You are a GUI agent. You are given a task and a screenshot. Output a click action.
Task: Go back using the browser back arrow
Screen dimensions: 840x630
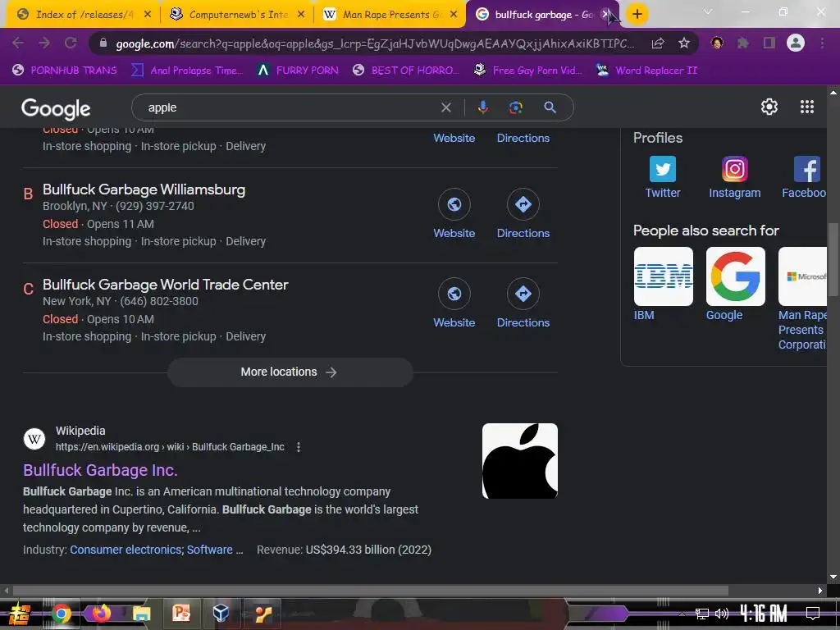coord(18,43)
